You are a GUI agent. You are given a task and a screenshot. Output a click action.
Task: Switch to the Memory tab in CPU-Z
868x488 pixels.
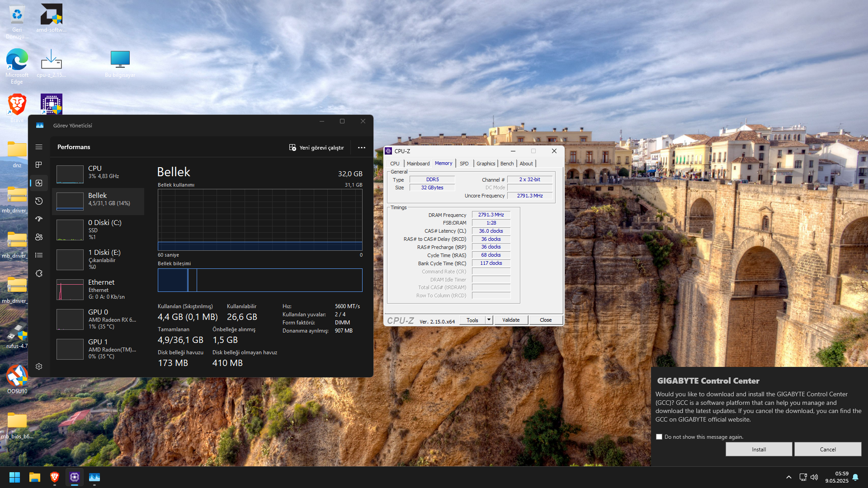click(443, 163)
